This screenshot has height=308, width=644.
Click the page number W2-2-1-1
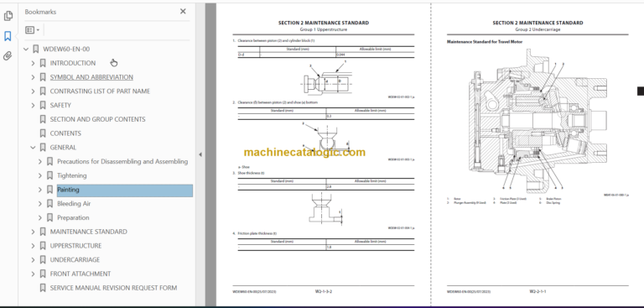click(538, 291)
